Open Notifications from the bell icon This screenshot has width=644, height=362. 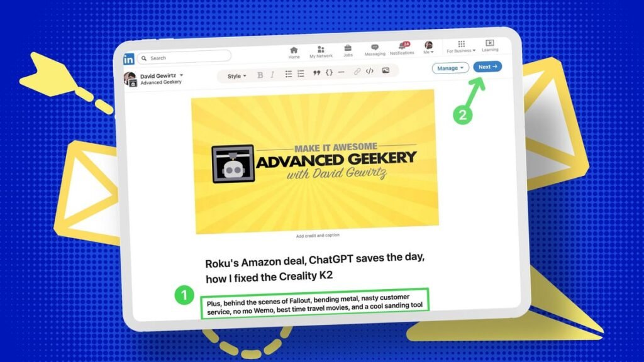click(402, 46)
